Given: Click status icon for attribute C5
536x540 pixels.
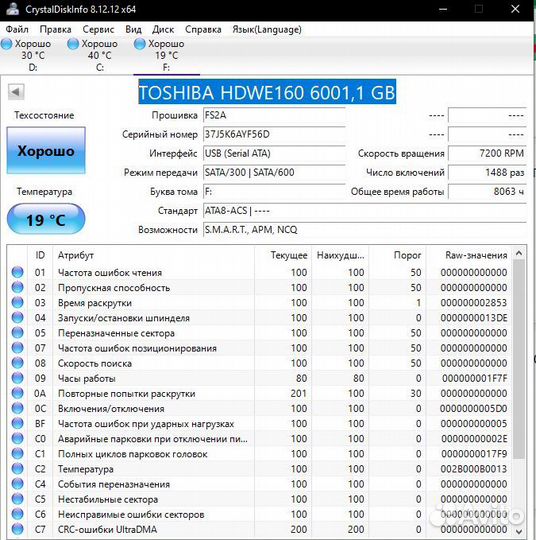Looking at the screenshot, I should [18, 499].
